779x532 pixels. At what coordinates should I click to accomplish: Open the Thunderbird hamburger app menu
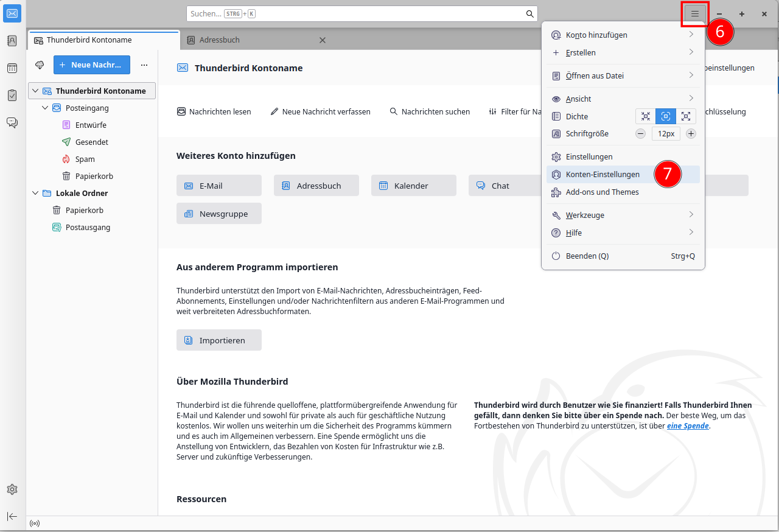click(x=695, y=13)
